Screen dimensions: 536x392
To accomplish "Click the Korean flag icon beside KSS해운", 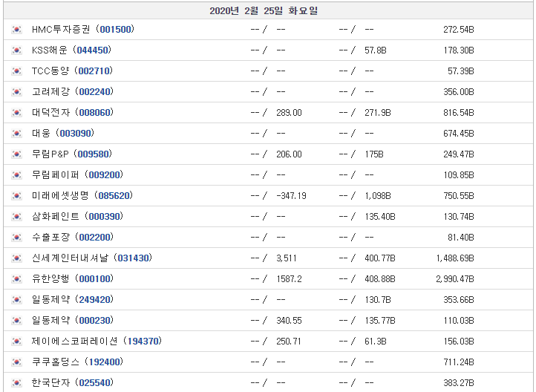I will pyautogui.click(x=16, y=50).
